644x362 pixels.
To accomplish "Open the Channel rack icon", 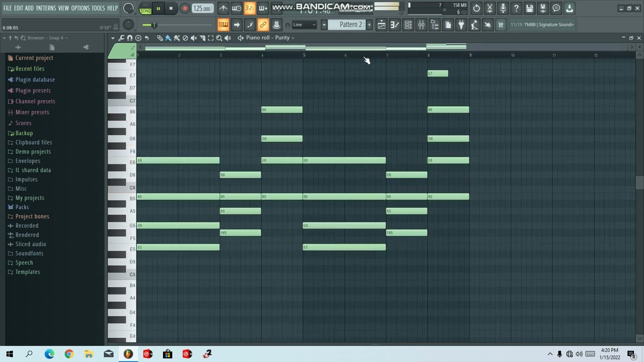I will tap(408, 25).
